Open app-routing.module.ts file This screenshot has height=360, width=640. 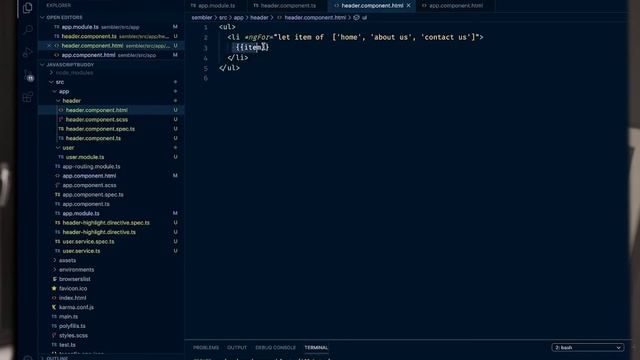91,167
